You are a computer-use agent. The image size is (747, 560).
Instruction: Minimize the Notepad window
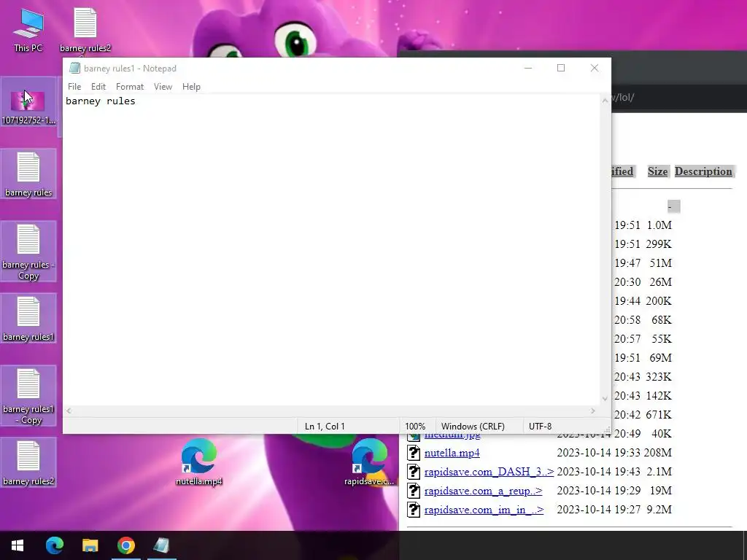(x=528, y=68)
